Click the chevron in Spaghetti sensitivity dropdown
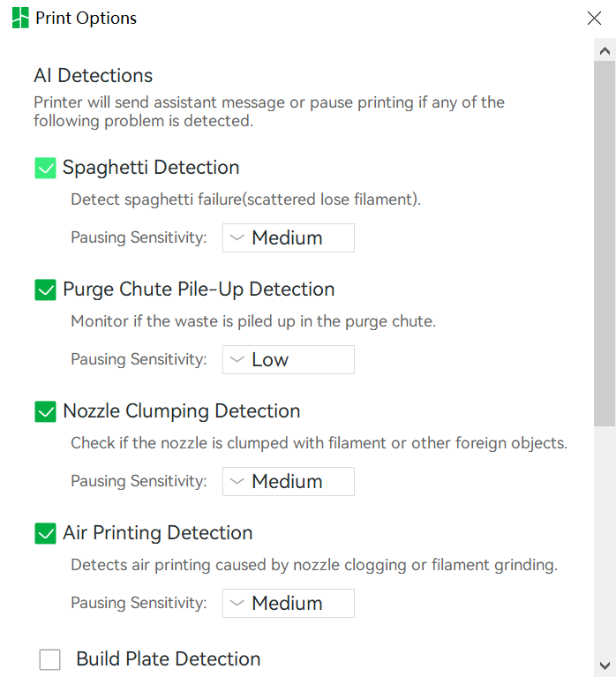This screenshot has width=616, height=677. [237, 237]
